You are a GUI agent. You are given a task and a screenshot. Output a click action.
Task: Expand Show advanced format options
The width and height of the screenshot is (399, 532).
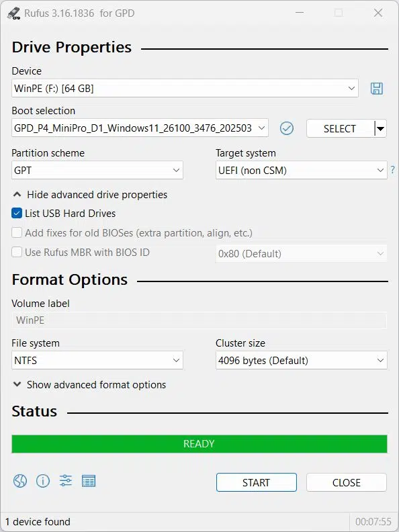point(89,385)
